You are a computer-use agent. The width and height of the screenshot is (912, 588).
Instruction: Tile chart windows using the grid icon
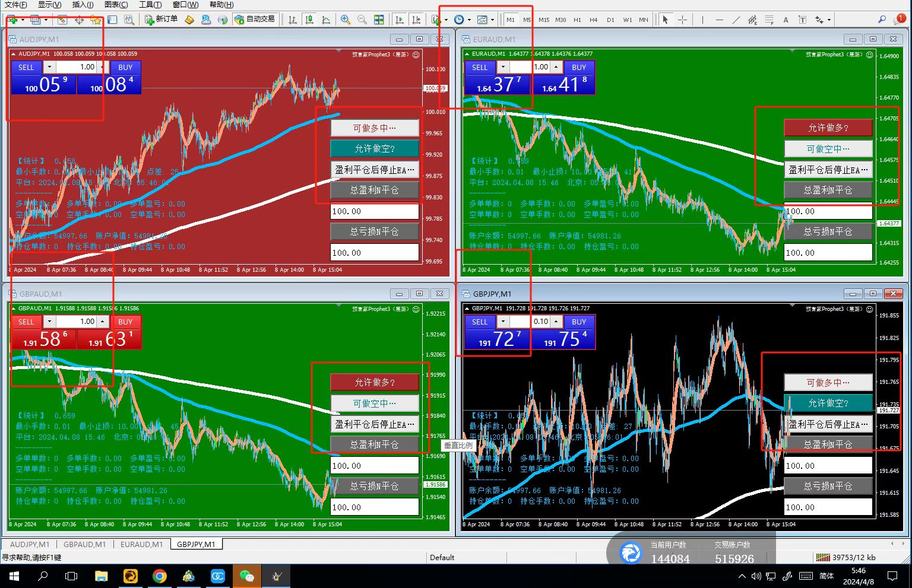(379, 20)
